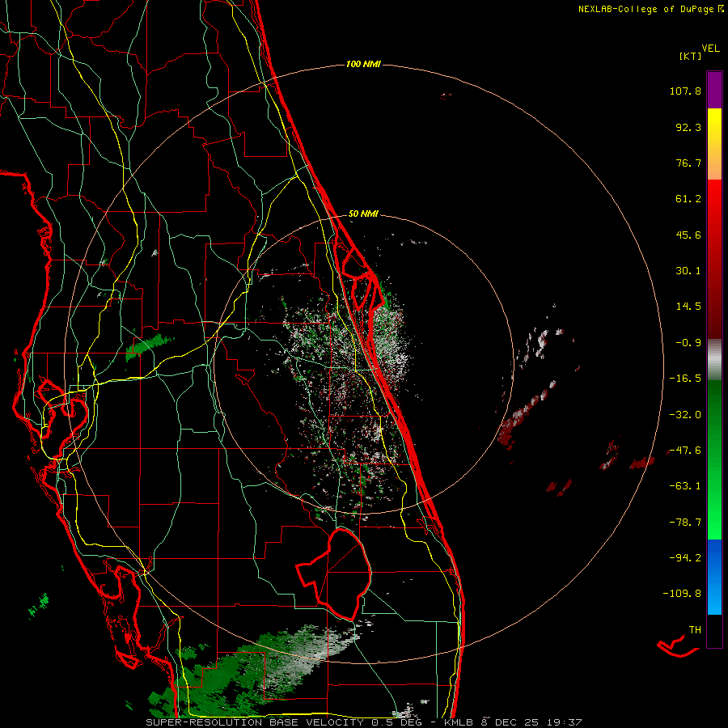Select the -109.8 legend value
The image size is (728, 728).
click(x=682, y=594)
